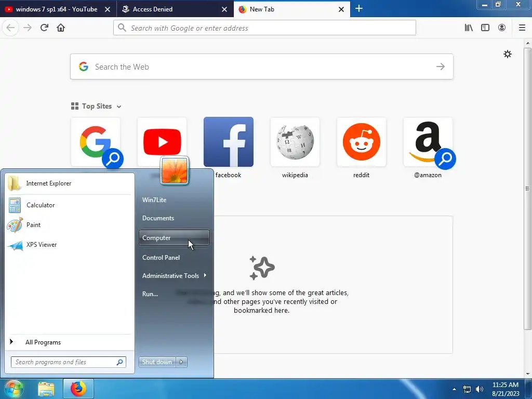This screenshot has height=399, width=532.
Task: Open the Firefox hamburger menu
Action: 522,28
